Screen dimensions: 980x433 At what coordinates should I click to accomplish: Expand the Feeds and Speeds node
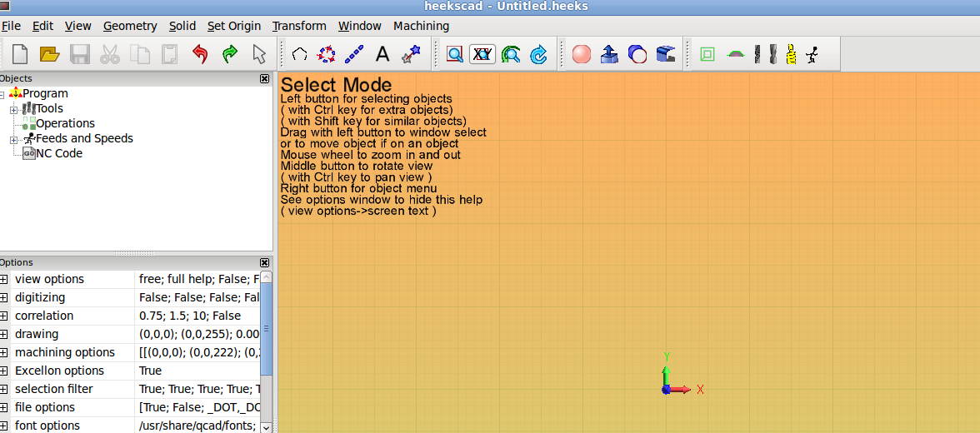(13, 139)
